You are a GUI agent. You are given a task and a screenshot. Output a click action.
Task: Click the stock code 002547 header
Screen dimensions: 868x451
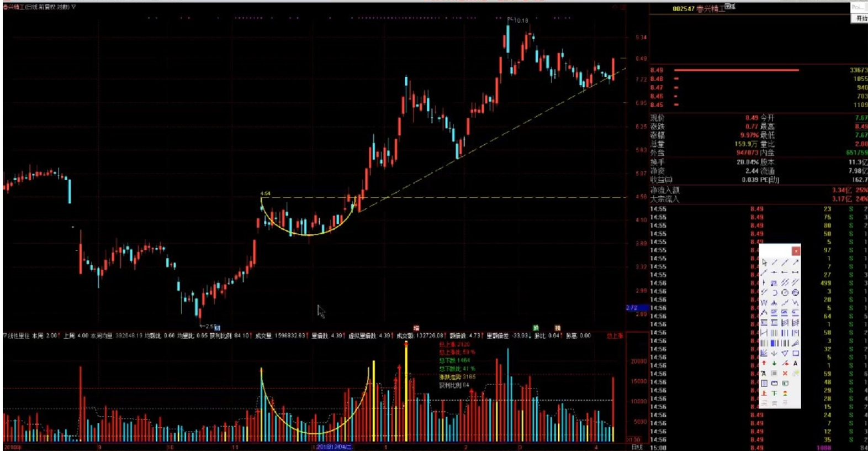(x=683, y=8)
